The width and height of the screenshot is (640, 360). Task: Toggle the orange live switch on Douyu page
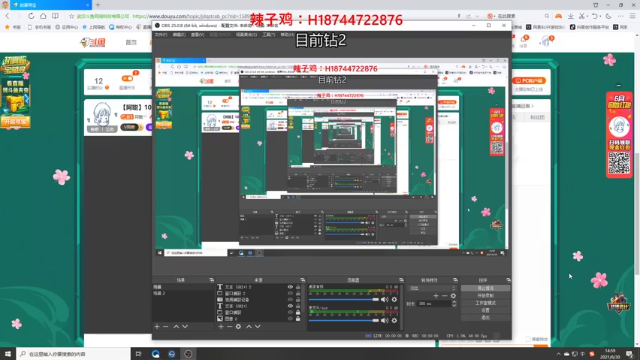click(127, 78)
